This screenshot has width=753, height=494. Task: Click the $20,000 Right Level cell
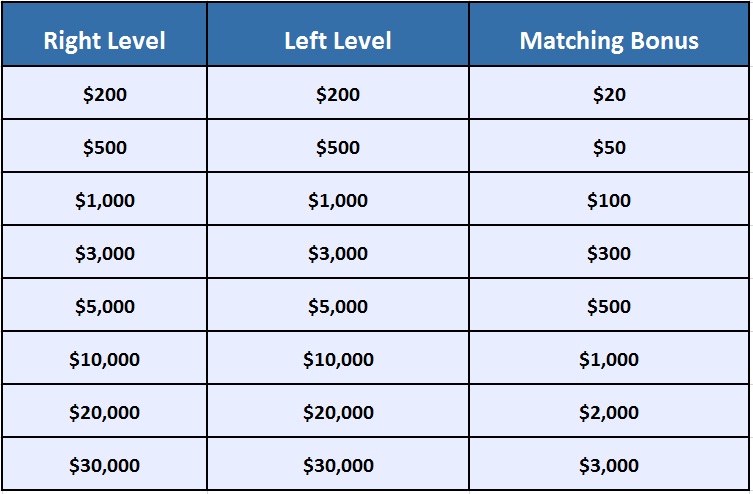(x=105, y=410)
